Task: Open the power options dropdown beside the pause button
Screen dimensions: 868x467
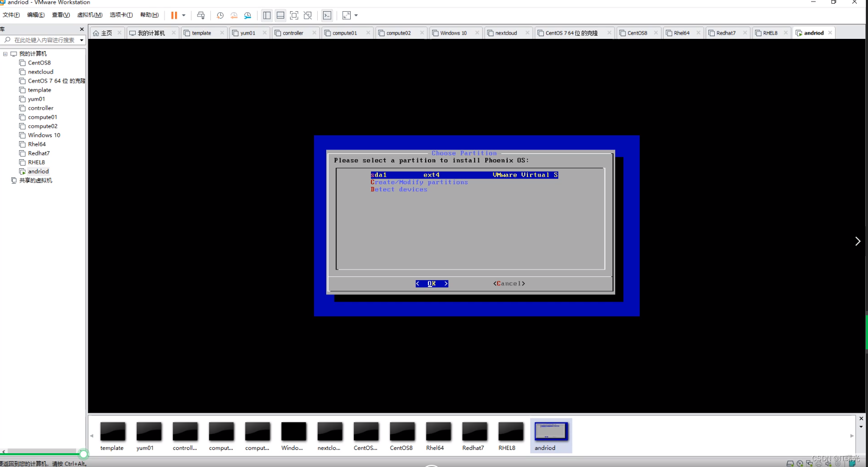Action: point(184,15)
